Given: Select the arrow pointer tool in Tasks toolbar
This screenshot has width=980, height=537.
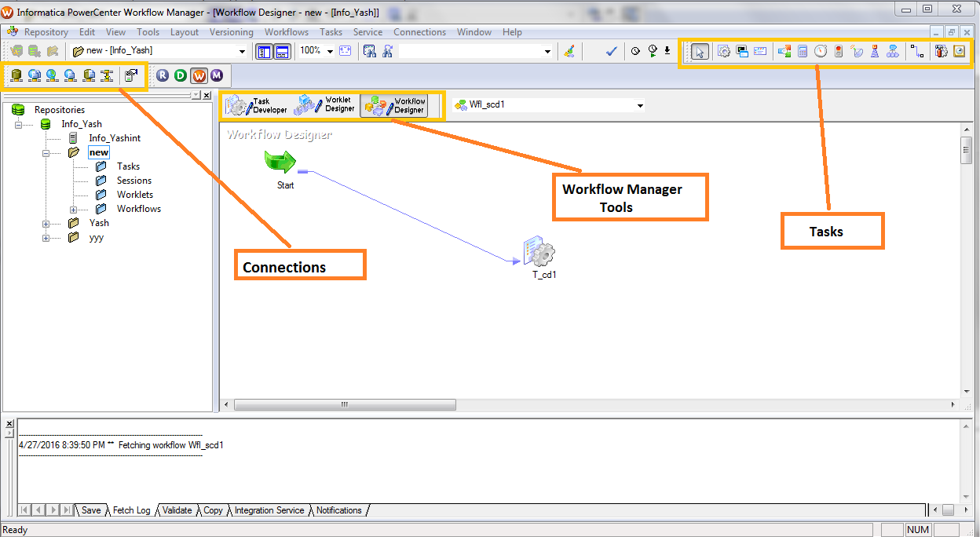Looking at the screenshot, I should [700, 52].
